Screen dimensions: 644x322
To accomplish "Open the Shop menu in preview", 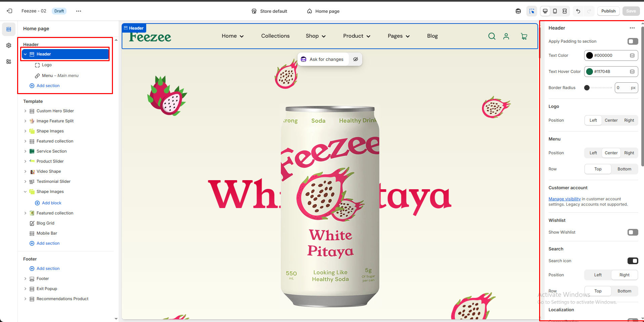I will 315,36.
